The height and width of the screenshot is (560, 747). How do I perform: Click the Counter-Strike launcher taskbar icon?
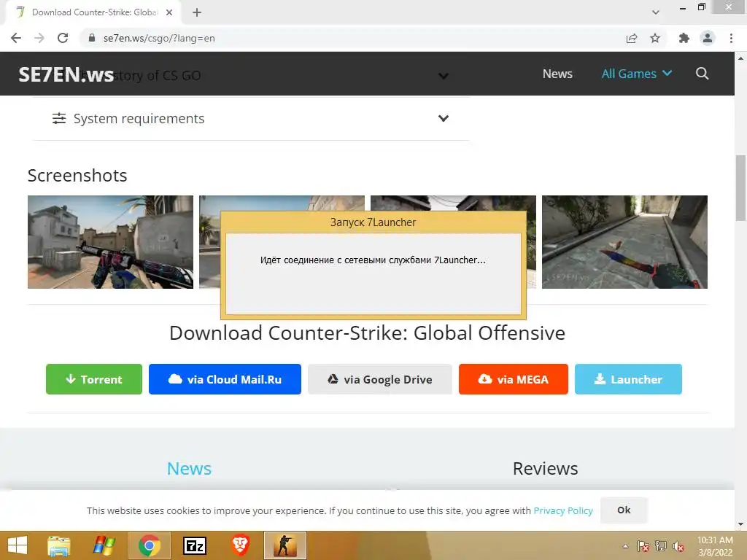click(x=285, y=545)
